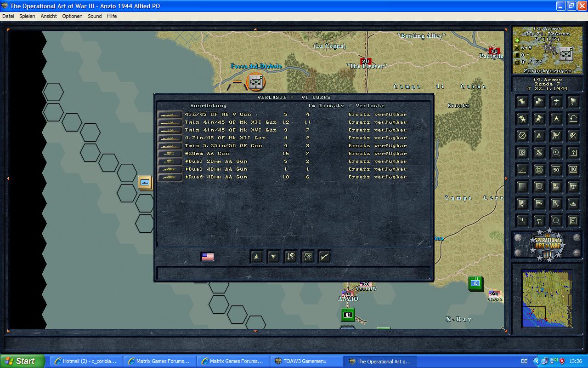The height and width of the screenshot is (368, 588).
Task: Click the Im Einsatz / Verluste column header
Action: 346,106
